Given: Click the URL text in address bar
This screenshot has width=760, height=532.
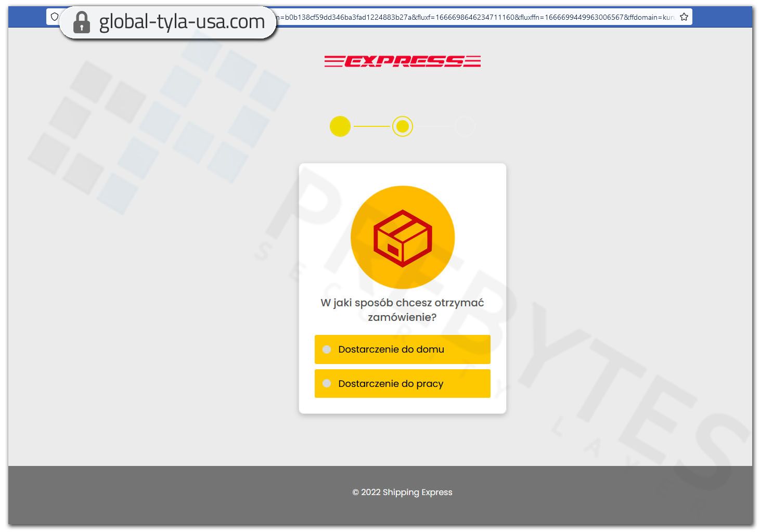Looking at the screenshot, I should coord(476,17).
